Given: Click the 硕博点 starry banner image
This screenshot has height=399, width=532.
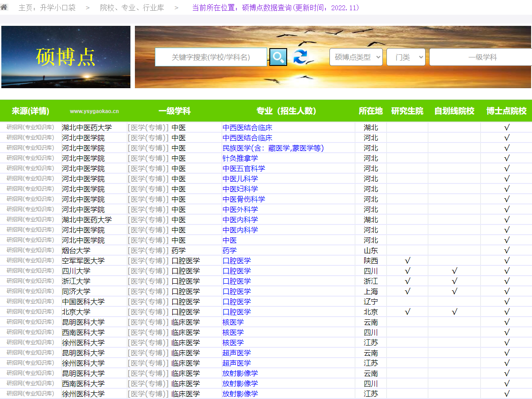Looking at the screenshot, I should (x=66, y=57).
